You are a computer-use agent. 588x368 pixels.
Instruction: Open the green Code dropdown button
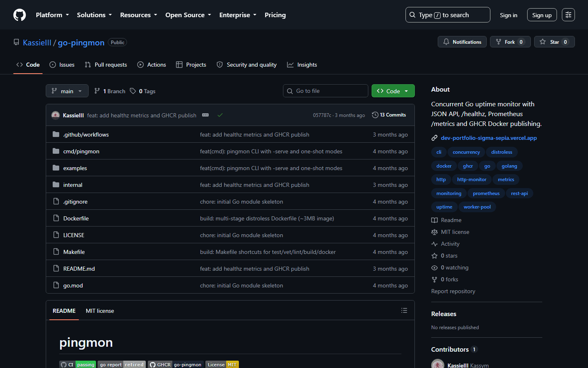point(393,91)
